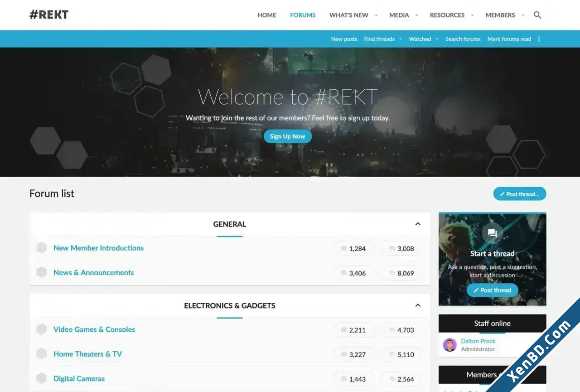
Task: Expand the Members dropdown arrow
Action: pyautogui.click(x=522, y=15)
